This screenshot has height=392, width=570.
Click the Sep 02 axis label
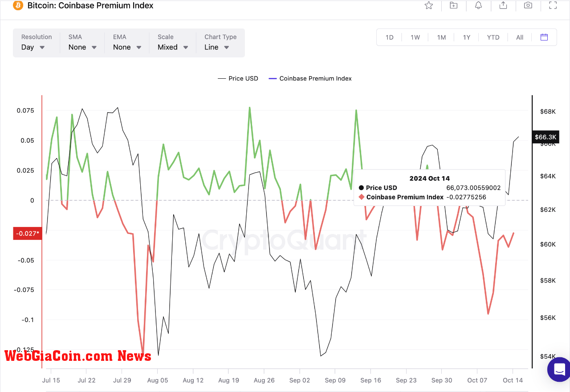pyautogui.click(x=300, y=380)
